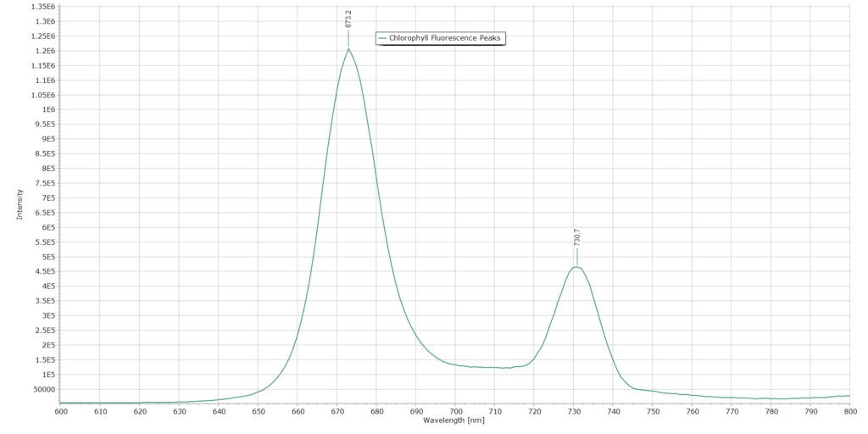Select the 673.2 peak label
Screen dimensions: 868x434
click(348, 19)
